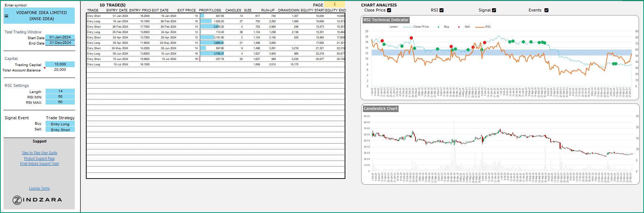Click entry price 17.7500

pyautogui.click(x=145, y=27)
